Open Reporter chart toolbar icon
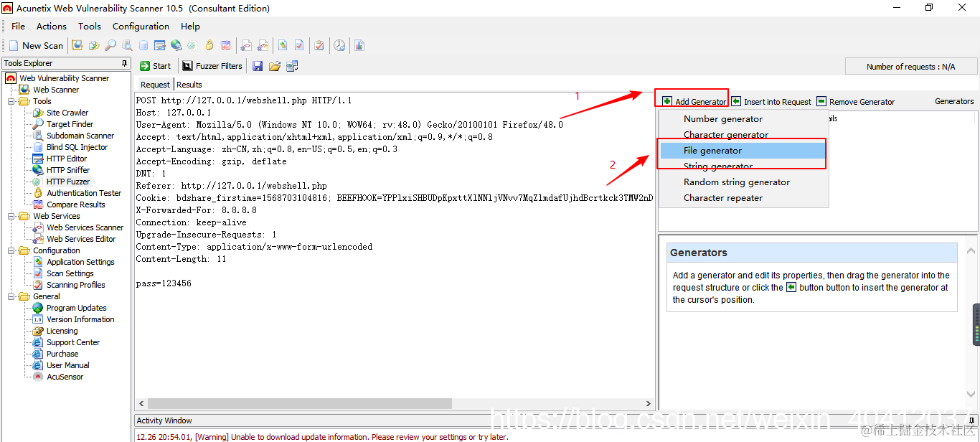980x442 pixels. coord(359,45)
